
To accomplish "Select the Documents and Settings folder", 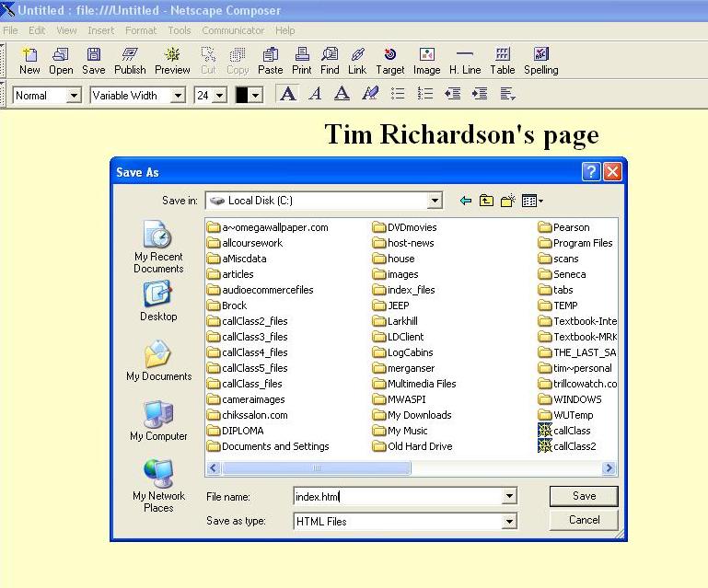I will (x=268, y=446).
